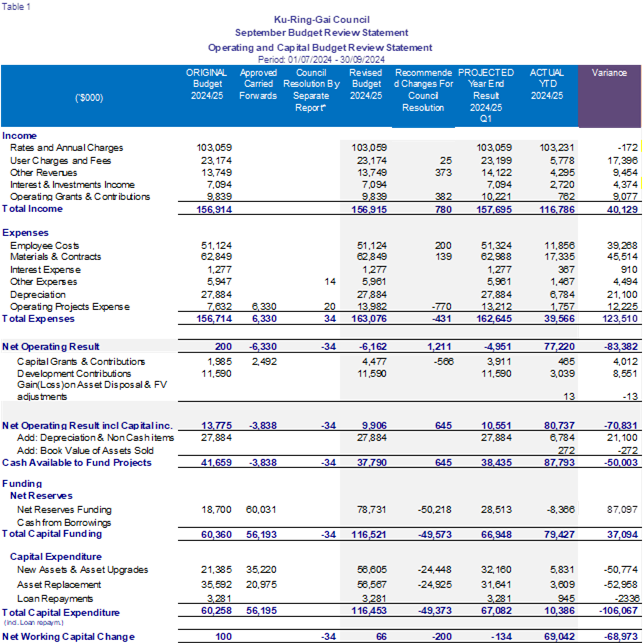Click Cash Available projected value 38,435

point(496,463)
